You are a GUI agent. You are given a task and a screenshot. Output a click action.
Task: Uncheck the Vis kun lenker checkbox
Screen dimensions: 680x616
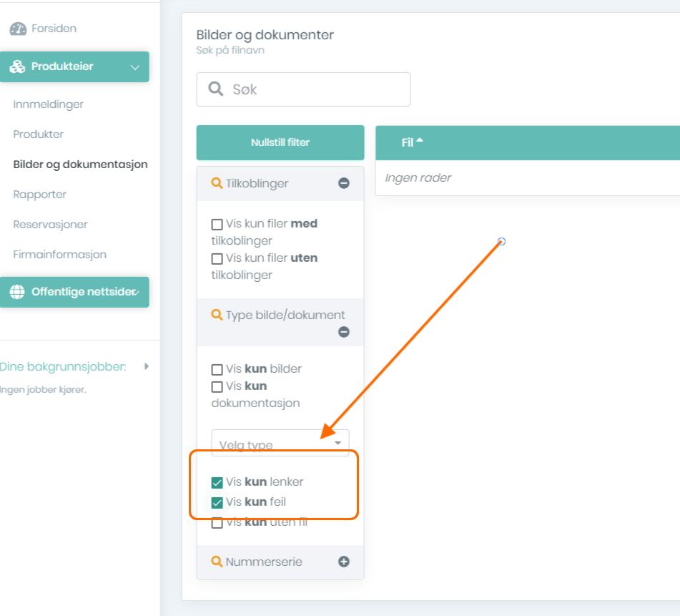click(x=217, y=482)
